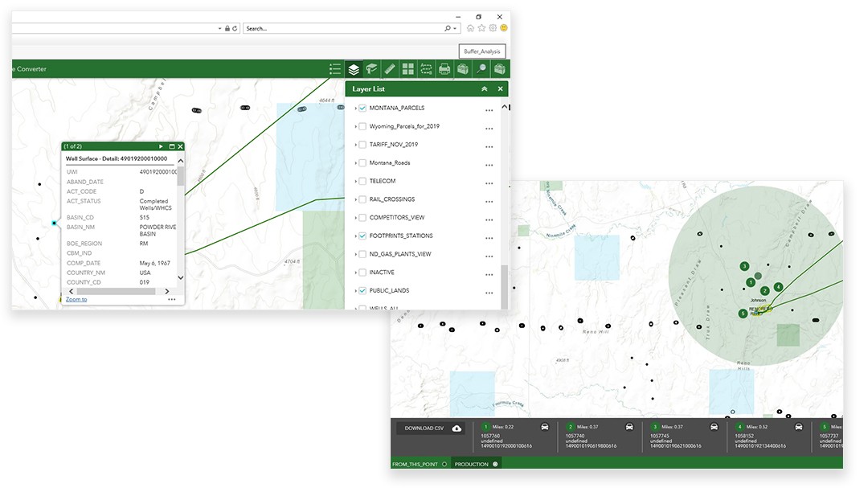Viewport: 868px width, 488px height.
Task: Open options menu for RAIL_CROSSINGS layer
Action: click(489, 202)
